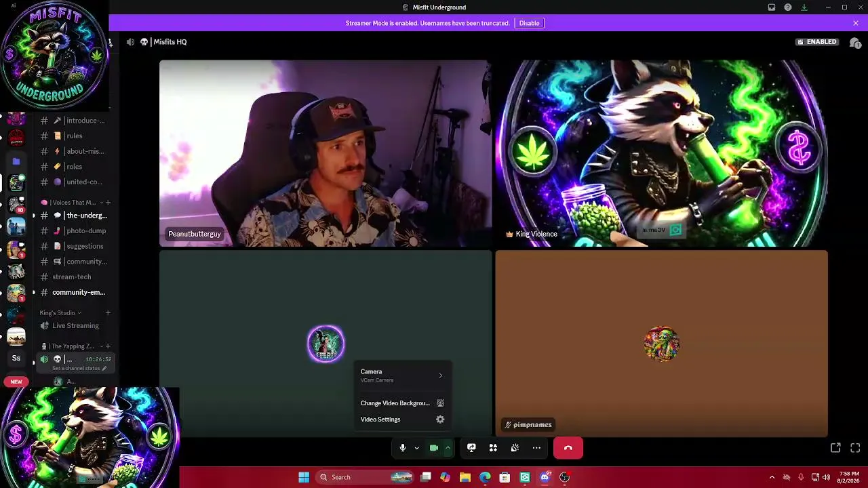Viewport: 868px width, 488px height.
Task: Start sharing your screen
Action: click(471, 448)
